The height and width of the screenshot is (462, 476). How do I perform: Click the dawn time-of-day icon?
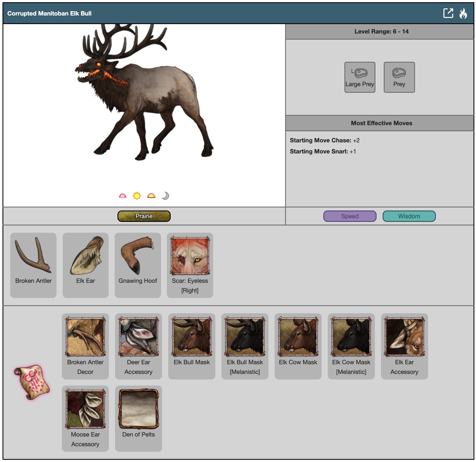[x=122, y=196]
